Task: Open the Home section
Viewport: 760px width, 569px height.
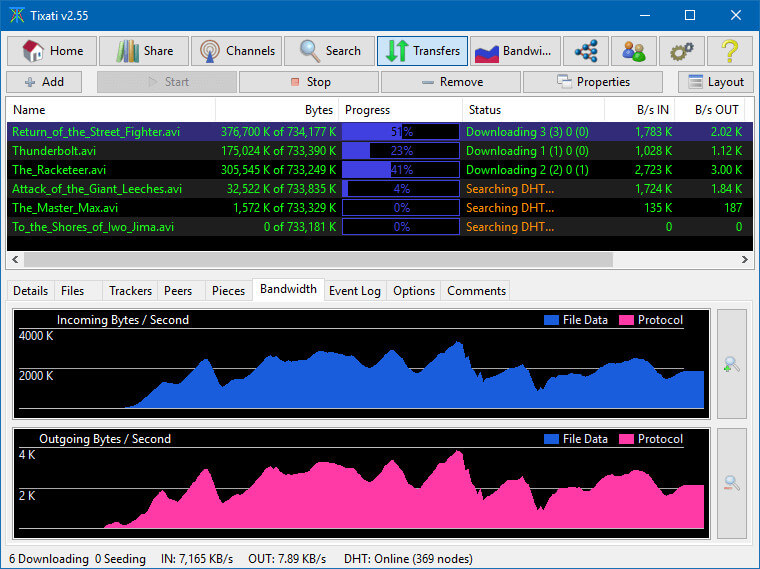Action: click(52, 51)
